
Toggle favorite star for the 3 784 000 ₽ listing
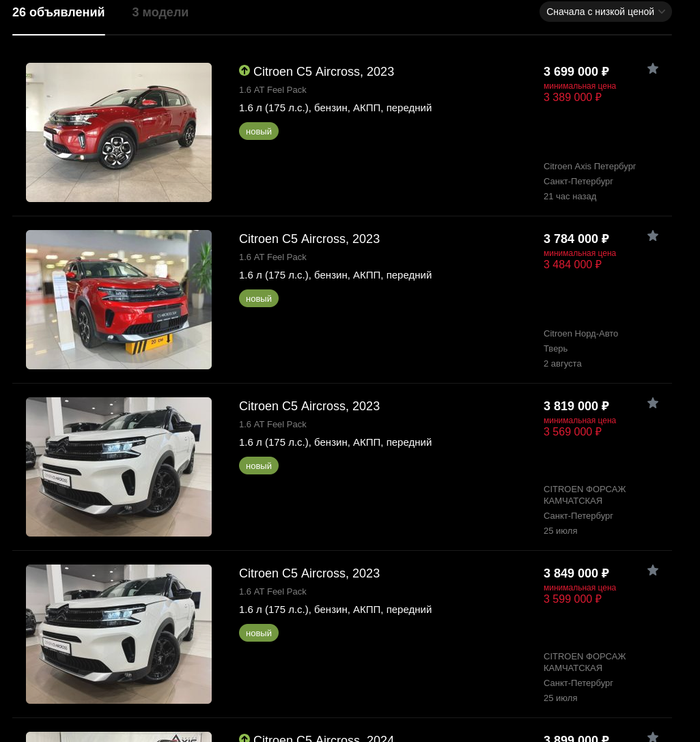tap(653, 236)
